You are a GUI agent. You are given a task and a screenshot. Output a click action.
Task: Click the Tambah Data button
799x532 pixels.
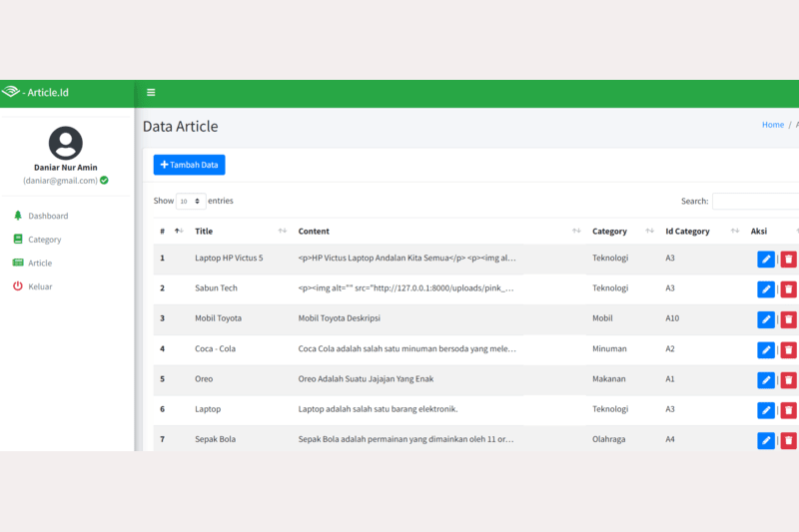189,165
